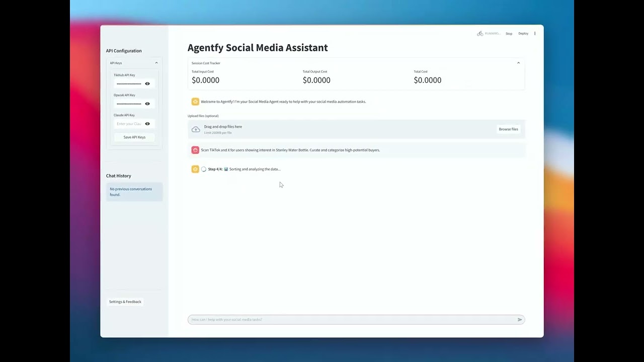
Task: Open the three-dot app menu
Action: 535,34
